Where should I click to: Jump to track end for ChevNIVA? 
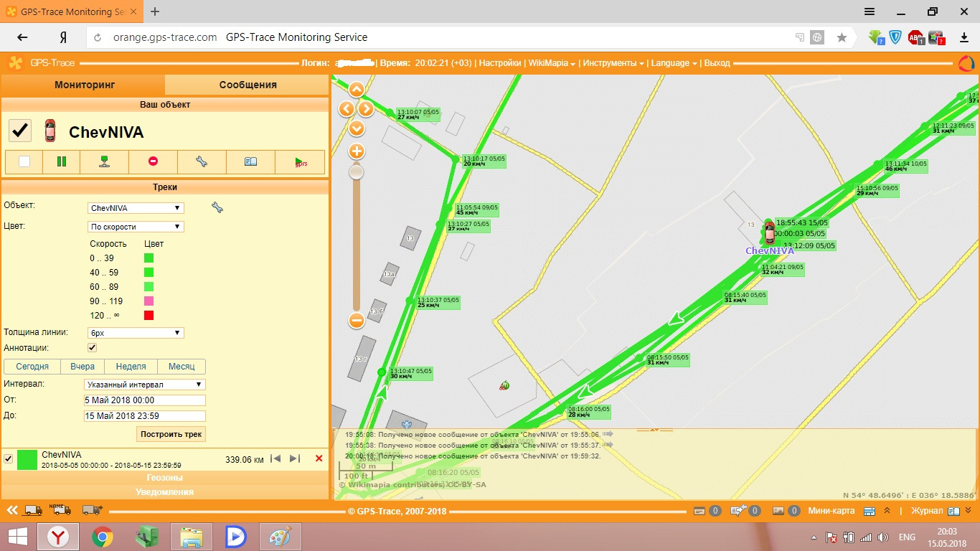click(294, 458)
